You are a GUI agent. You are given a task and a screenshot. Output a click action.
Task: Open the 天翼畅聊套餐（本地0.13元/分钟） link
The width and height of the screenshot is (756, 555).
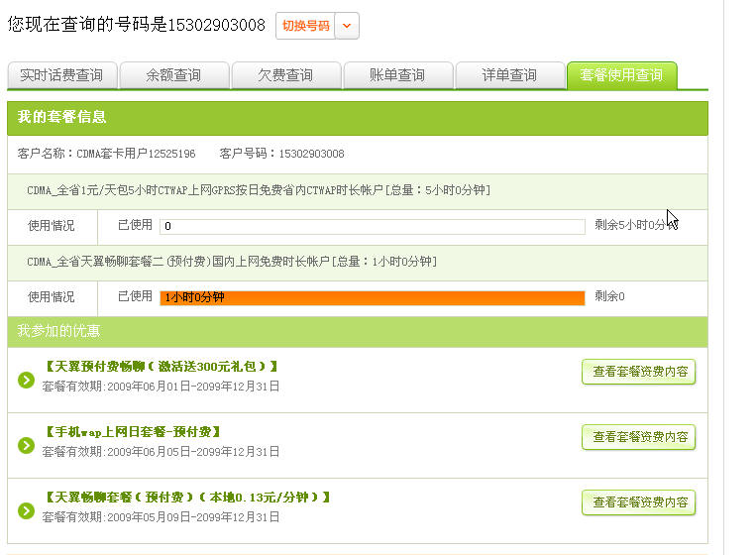click(x=187, y=498)
